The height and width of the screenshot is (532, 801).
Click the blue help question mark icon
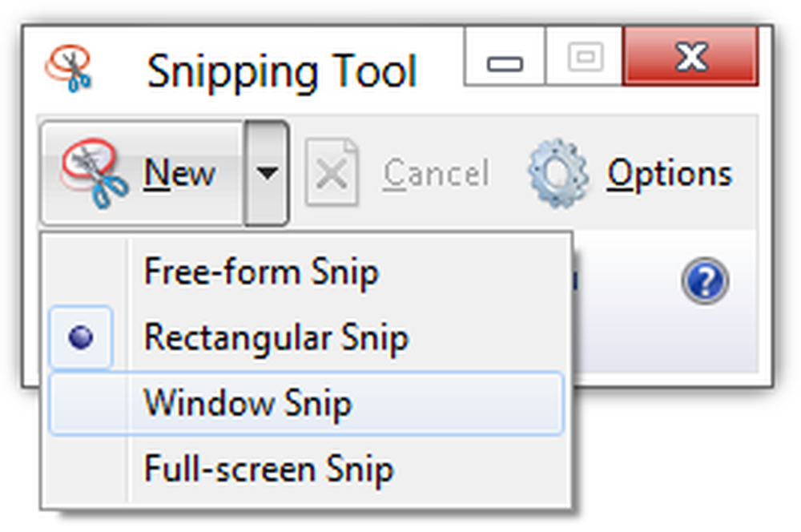705,282
